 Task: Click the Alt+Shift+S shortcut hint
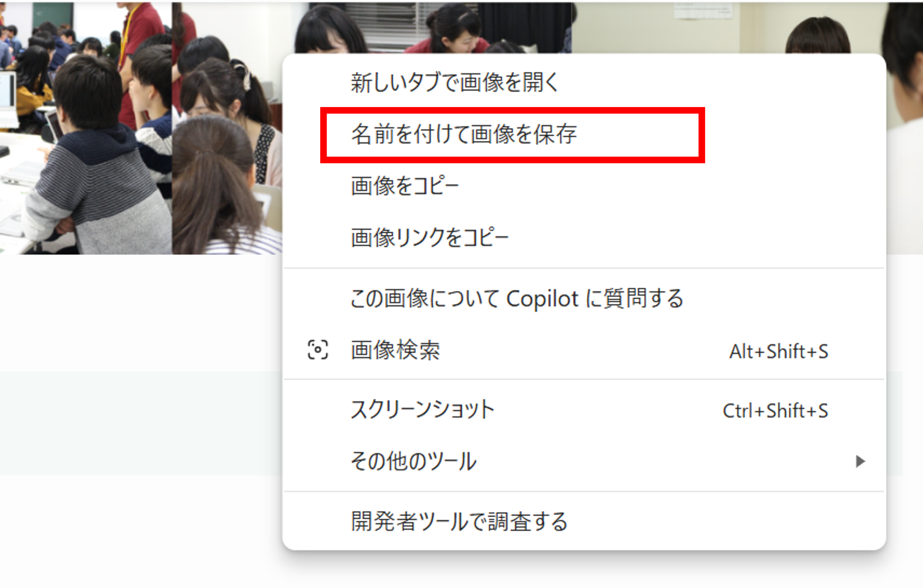coord(778,352)
